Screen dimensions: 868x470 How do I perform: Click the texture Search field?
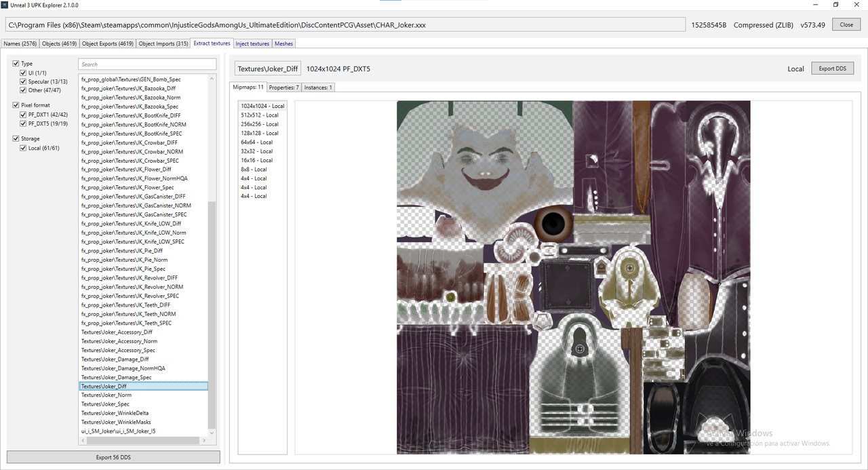[x=147, y=64]
